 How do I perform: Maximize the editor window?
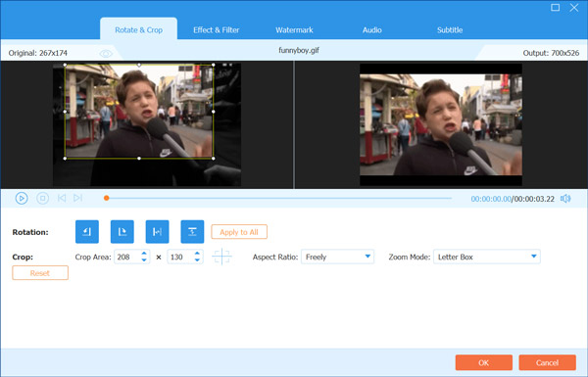coord(555,8)
